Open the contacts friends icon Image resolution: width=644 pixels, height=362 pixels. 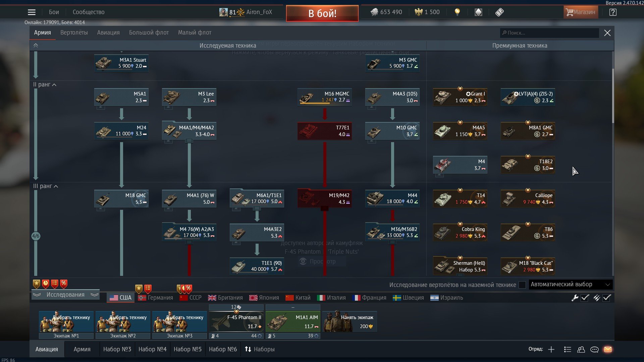[x=581, y=349]
